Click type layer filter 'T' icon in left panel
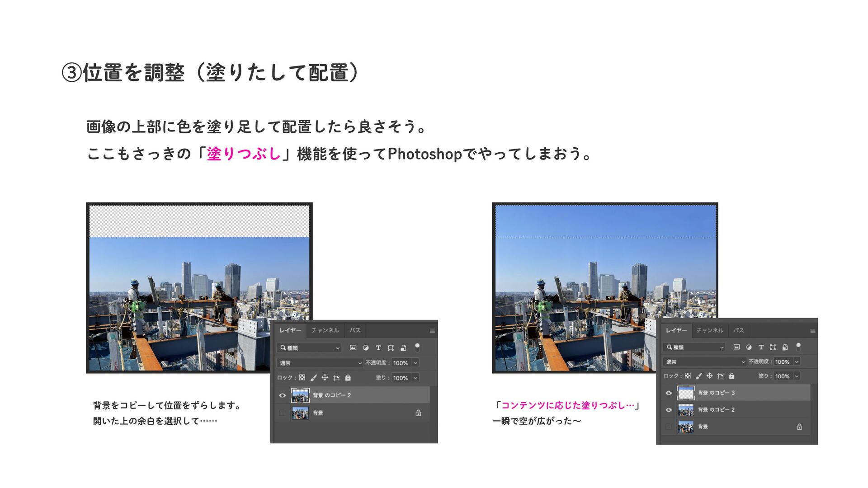 [x=378, y=347]
